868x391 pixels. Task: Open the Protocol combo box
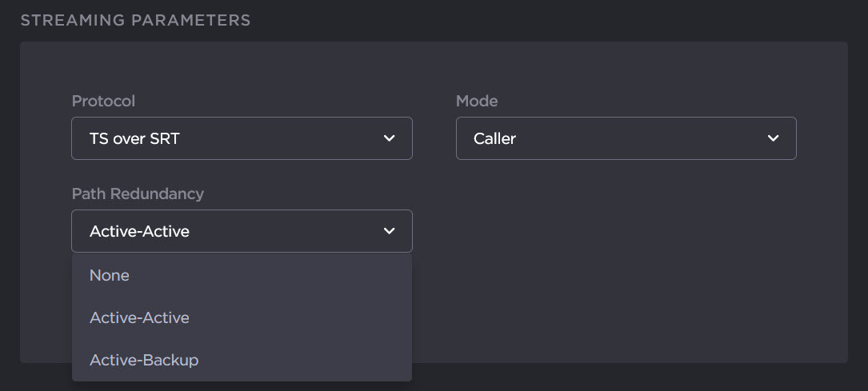(242, 138)
